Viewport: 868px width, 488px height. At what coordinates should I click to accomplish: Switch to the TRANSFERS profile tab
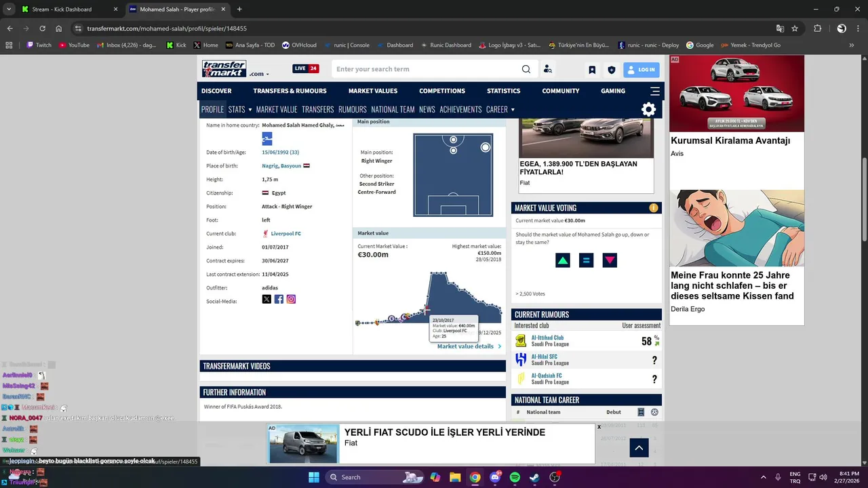(x=318, y=109)
